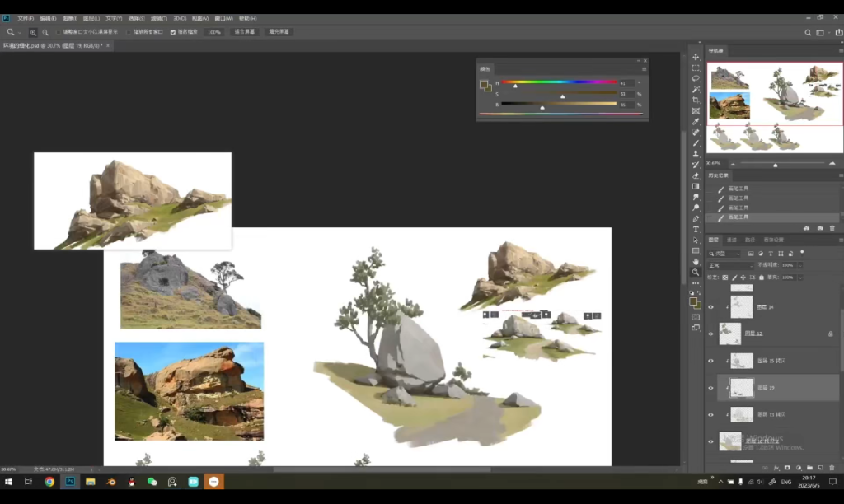Expand the layer opacity dropdown arrow
Viewport: 844px width, 504px height.
click(x=799, y=265)
